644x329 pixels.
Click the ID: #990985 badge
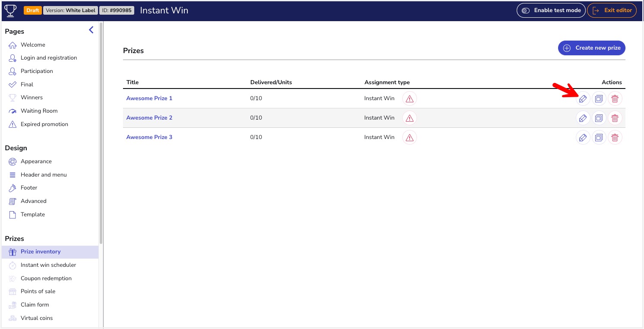click(117, 10)
